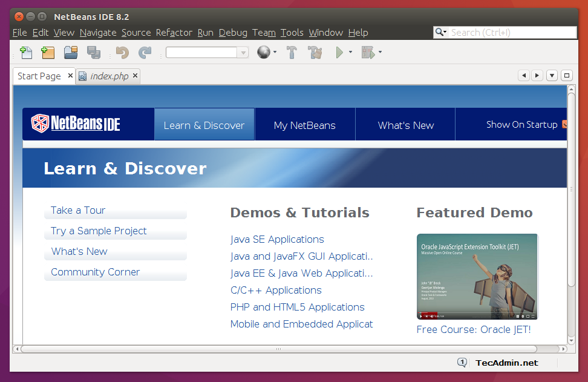Screen dimensions: 588x382
Task: Click the Clean and Build icon
Action: pos(315,53)
